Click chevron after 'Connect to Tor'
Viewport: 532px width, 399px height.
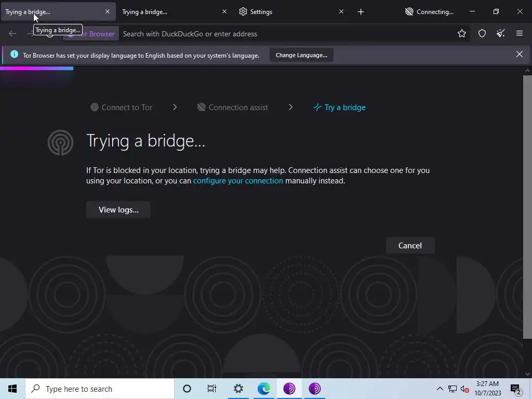(175, 107)
